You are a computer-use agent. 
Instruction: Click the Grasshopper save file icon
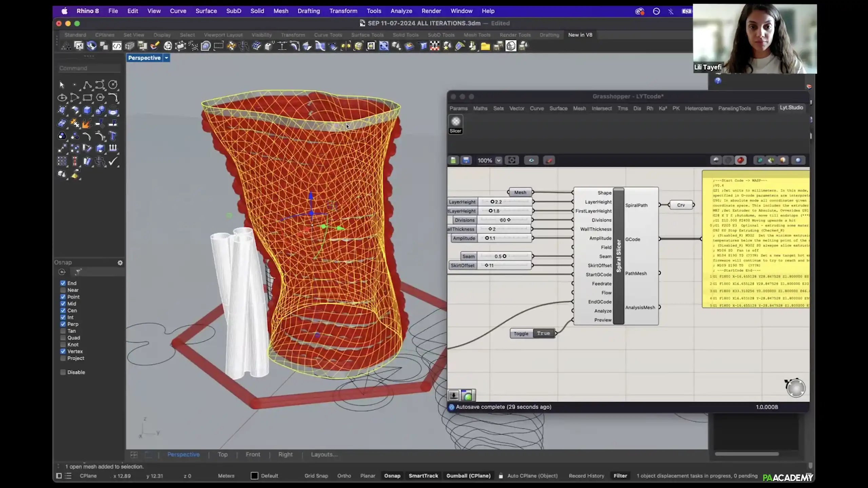click(x=466, y=160)
